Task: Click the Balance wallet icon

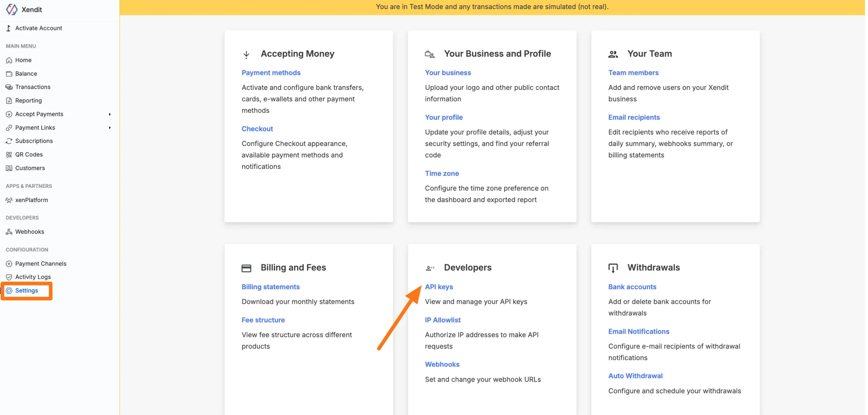Action: [9, 74]
